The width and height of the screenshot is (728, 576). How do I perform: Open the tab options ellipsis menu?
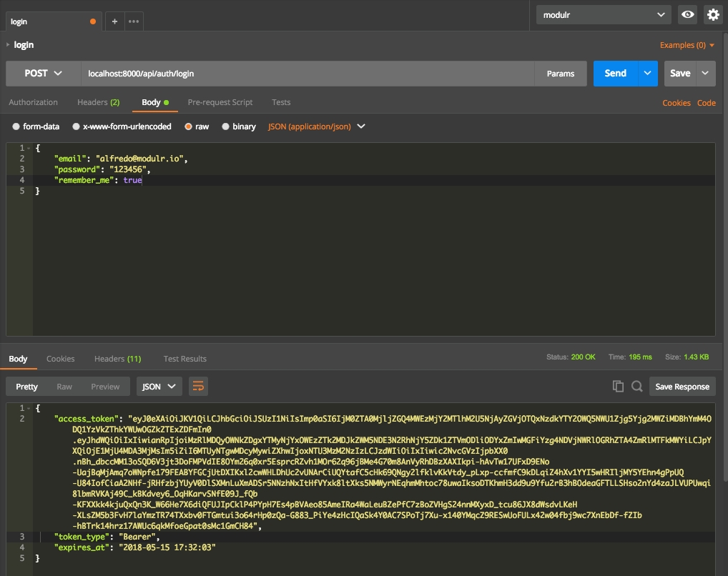pos(133,21)
